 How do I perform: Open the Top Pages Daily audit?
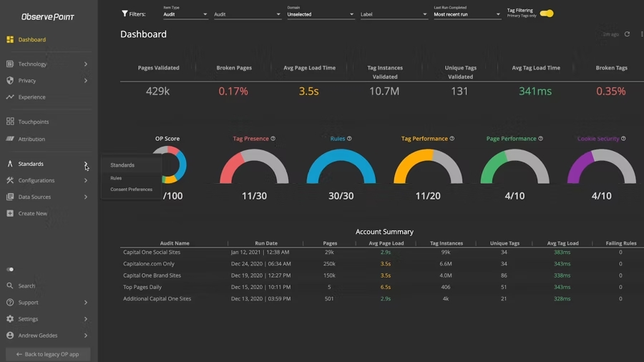coord(142,287)
